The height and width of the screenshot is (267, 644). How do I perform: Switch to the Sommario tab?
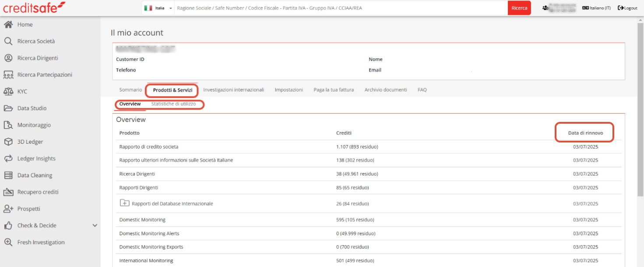pyautogui.click(x=130, y=90)
